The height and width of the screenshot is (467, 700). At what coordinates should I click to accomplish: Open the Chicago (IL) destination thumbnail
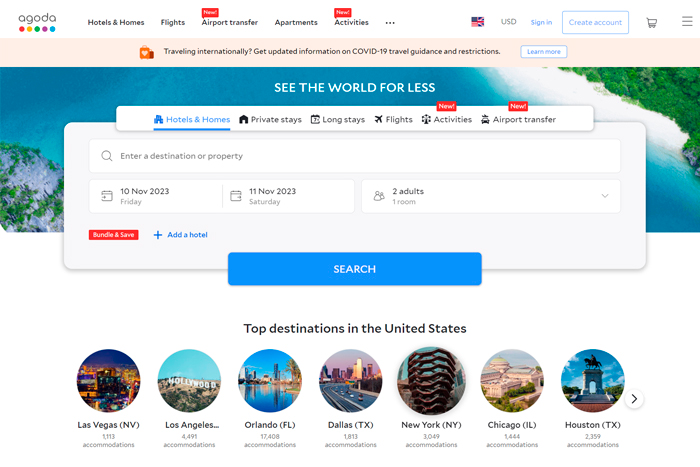[512, 381]
